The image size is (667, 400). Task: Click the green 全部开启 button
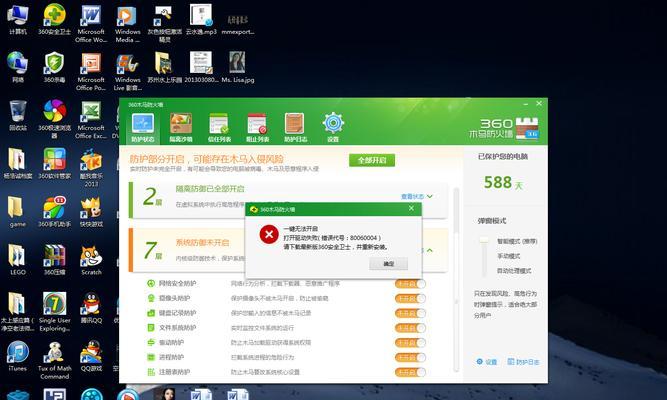click(x=372, y=160)
